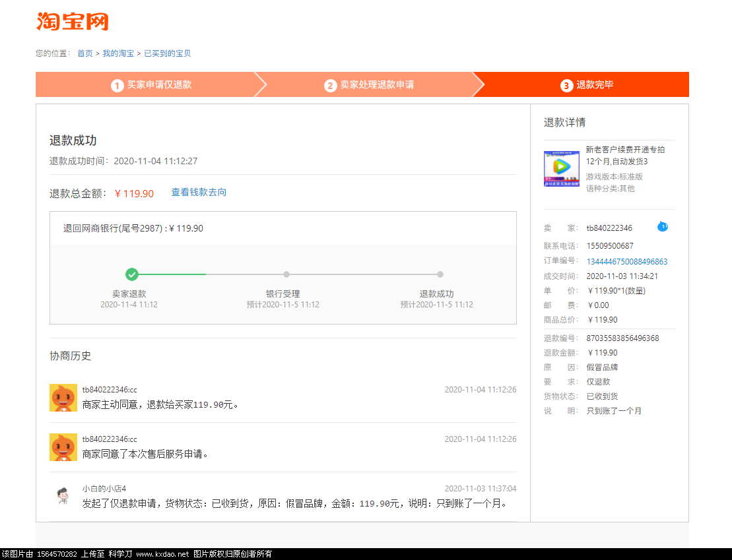This screenshot has height=560, width=732.
Task: Click buyer avatar for 小白的小店4
Action: pyautogui.click(x=63, y=495)
